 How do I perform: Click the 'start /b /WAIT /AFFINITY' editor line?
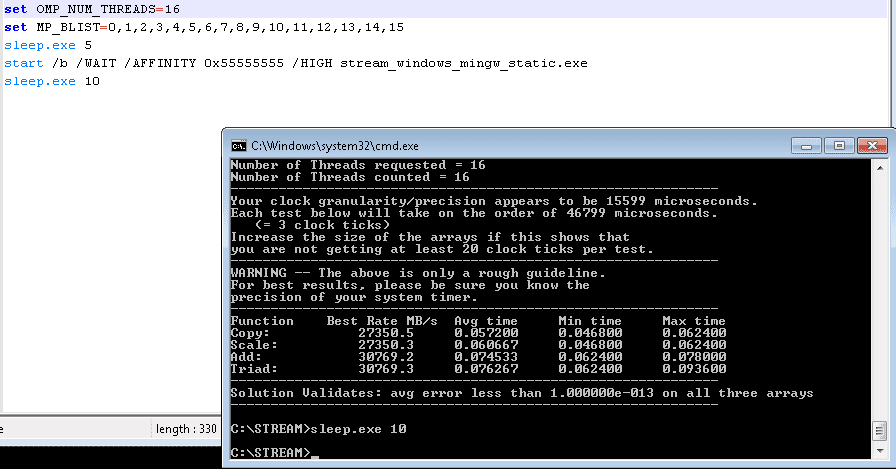pos(296,63)
